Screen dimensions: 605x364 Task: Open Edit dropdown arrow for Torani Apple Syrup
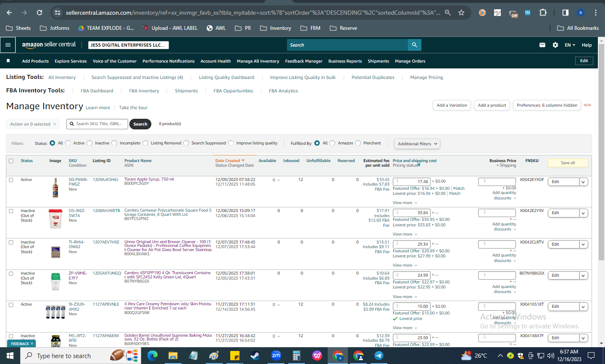[584, 182]
